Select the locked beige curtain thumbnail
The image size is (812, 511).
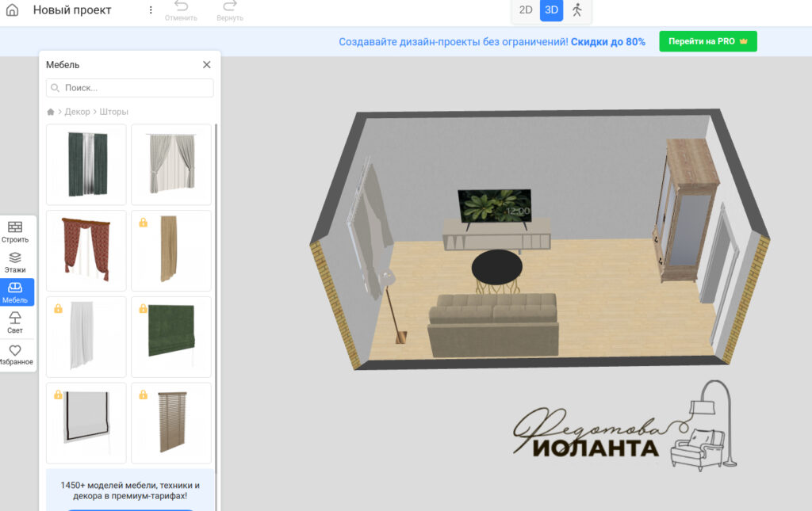tap(171, 251)
